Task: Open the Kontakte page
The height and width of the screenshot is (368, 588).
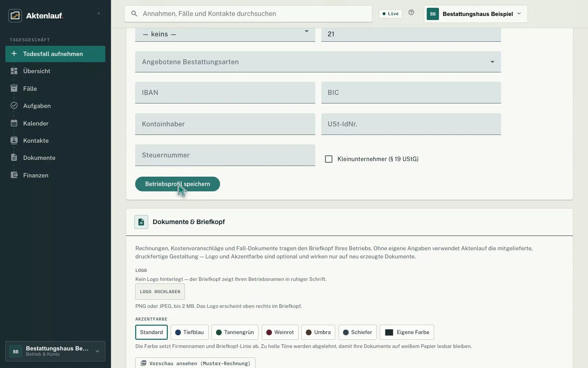Action: tap(56, 140)
